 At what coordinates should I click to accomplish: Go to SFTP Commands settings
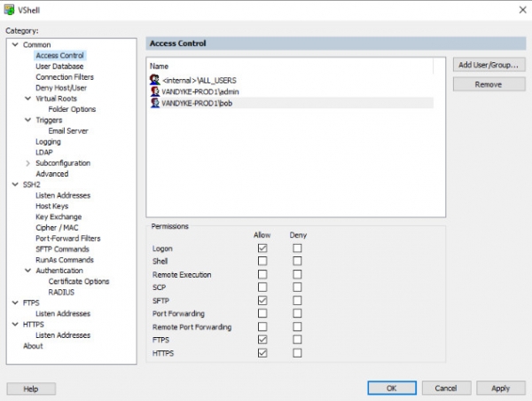(62, 249)
